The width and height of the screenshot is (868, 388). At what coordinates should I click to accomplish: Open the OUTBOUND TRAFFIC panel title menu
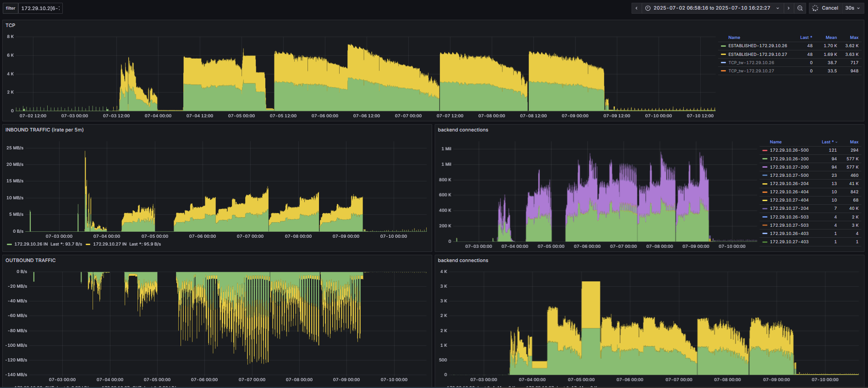(30, 260)
